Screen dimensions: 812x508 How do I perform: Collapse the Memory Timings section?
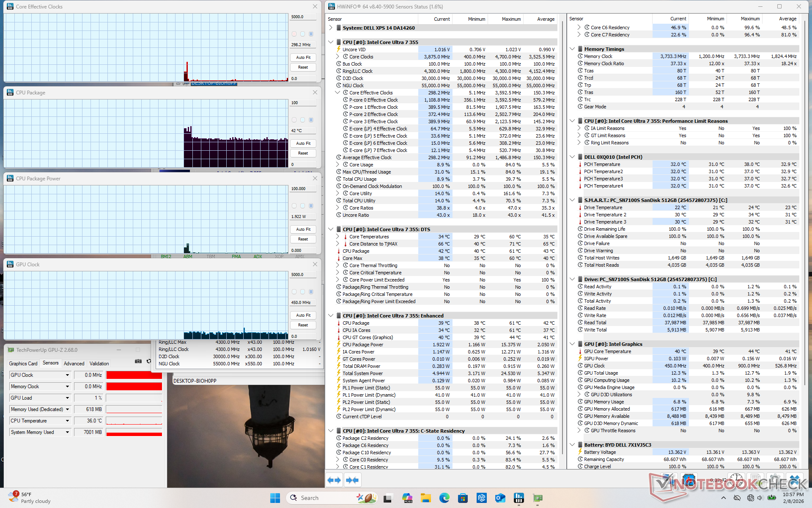pyautogui.click(x=572, y=49)
